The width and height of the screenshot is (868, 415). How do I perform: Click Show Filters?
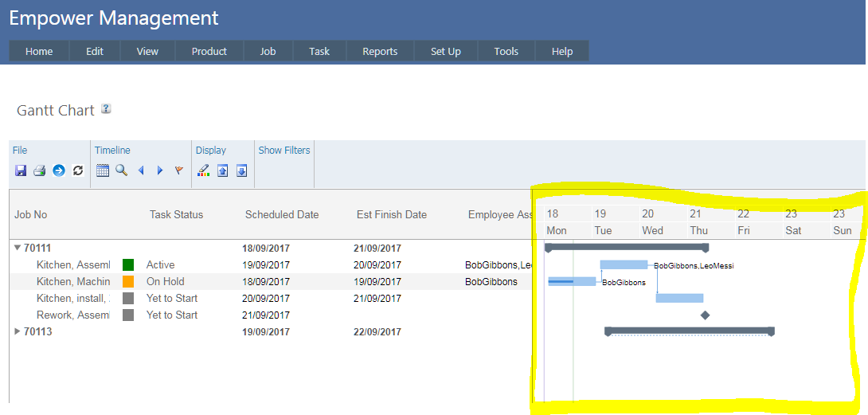pyautogui.click(x=284, y=150)
